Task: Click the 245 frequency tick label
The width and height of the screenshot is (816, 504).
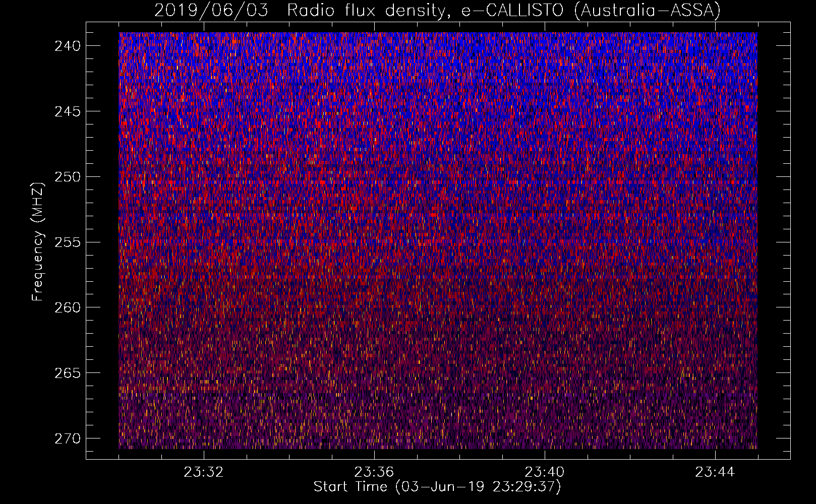Action: (68, 111)
